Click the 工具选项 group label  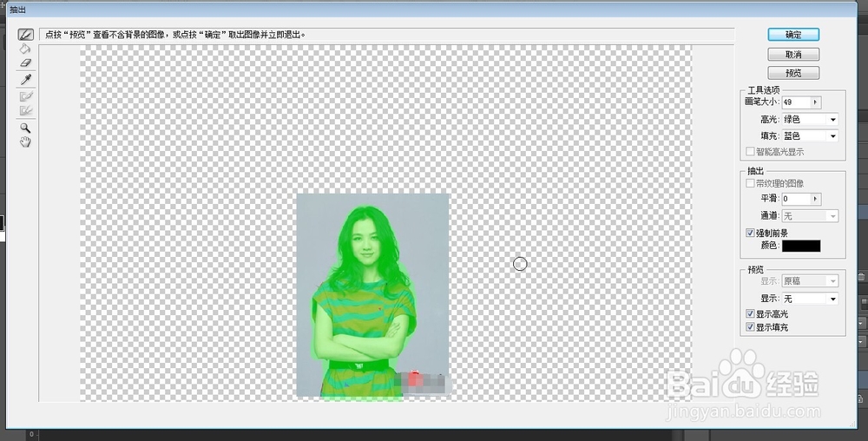tap(763, 90)
